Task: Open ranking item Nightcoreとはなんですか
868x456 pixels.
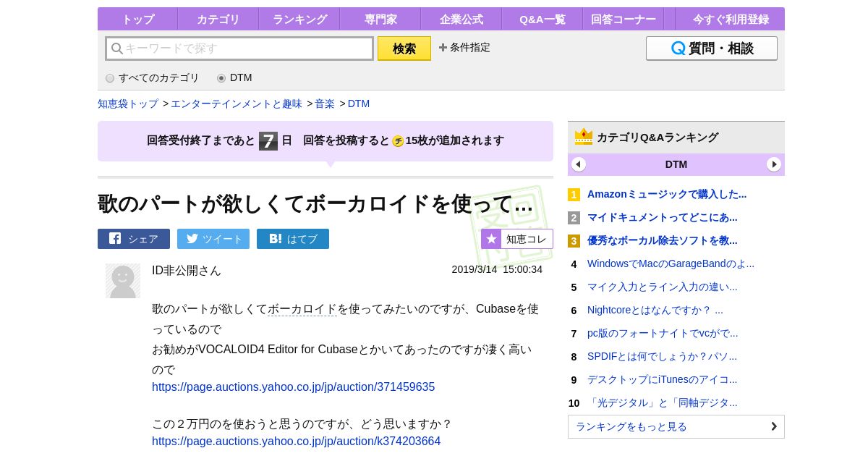Action: tap(655, 310)
